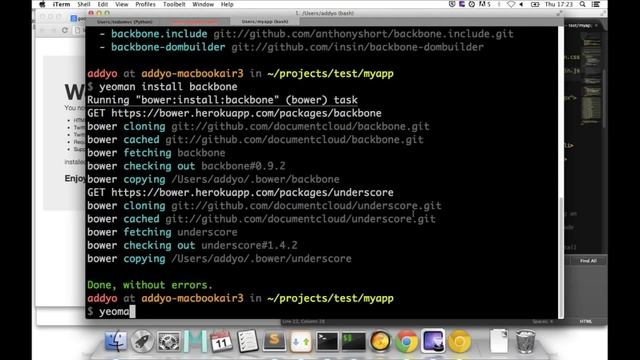Switch to the red highlighted iTerm tab
The height and width of the screenshot is (360, 640).
[x=195, y=21]
